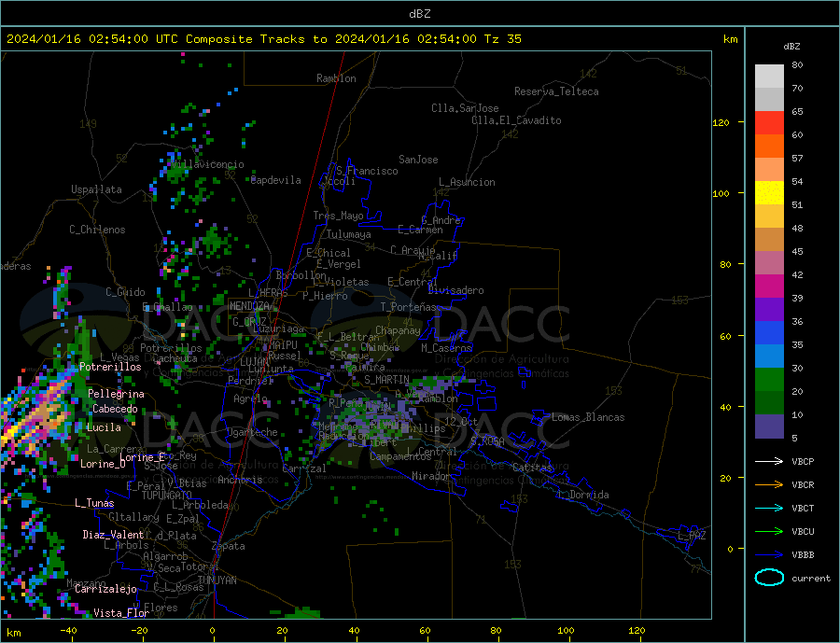The height and width of the screenshot is (643, 840).
Task: Click the Carrizalejo label
Action: (x=106, y=589)
